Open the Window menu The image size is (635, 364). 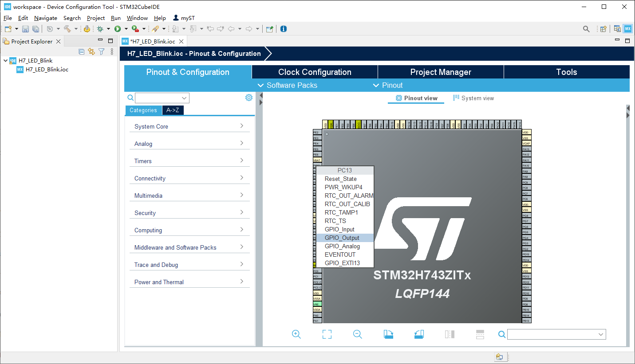pyautogui.click(x=137, y=18)
